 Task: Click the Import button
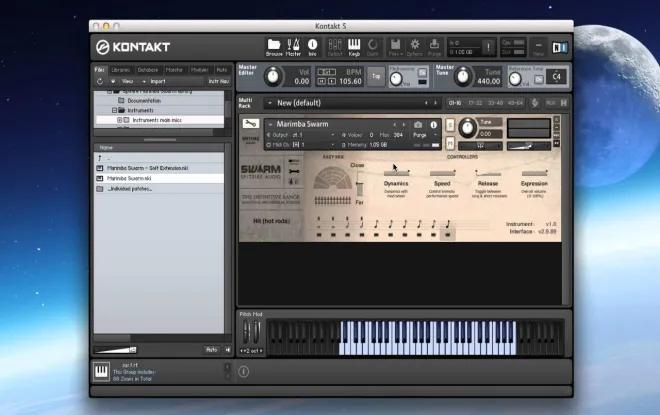158,81
